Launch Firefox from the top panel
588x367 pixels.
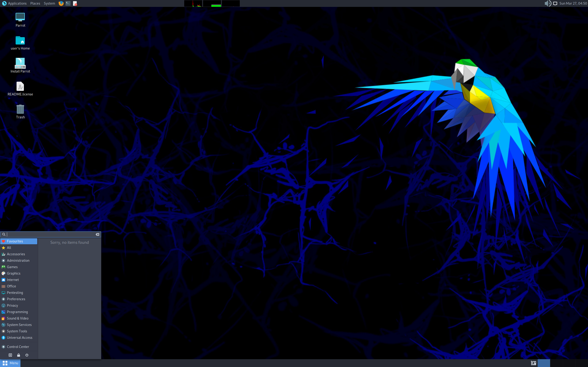(x=61, y=3)
